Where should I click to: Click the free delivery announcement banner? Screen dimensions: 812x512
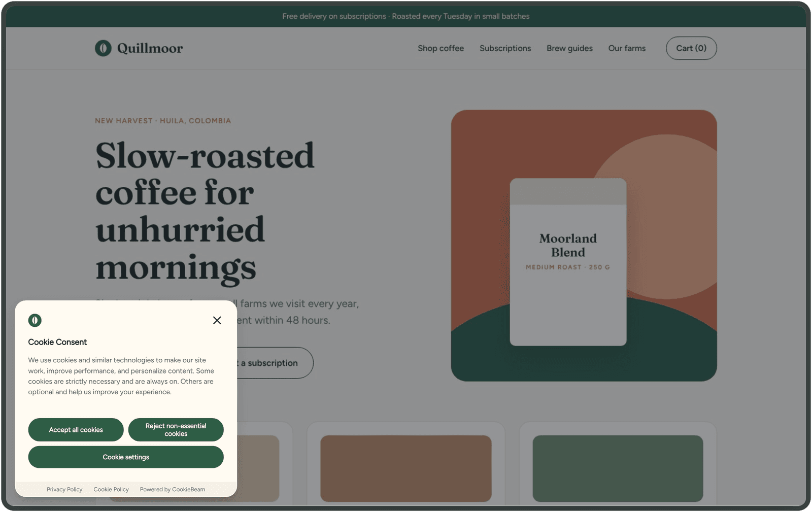[406, 16]
